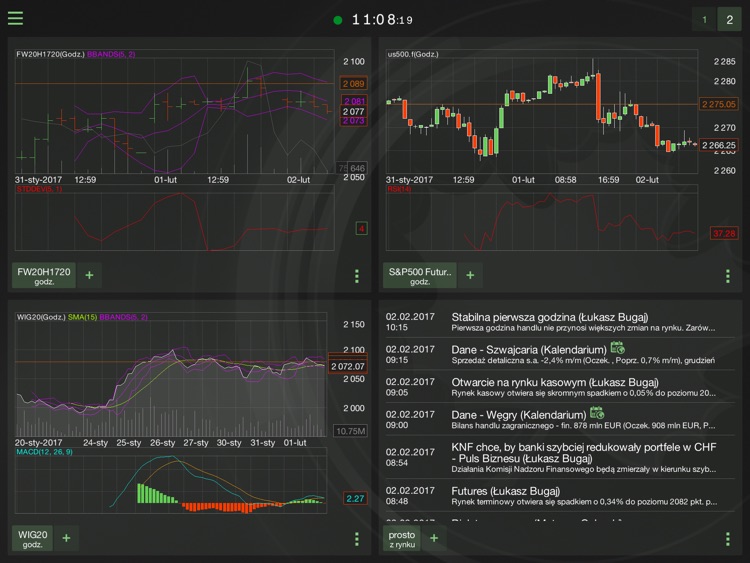Open news Futures (Łukasz Bugaj)
750x563 pixels.
[560, 496]
